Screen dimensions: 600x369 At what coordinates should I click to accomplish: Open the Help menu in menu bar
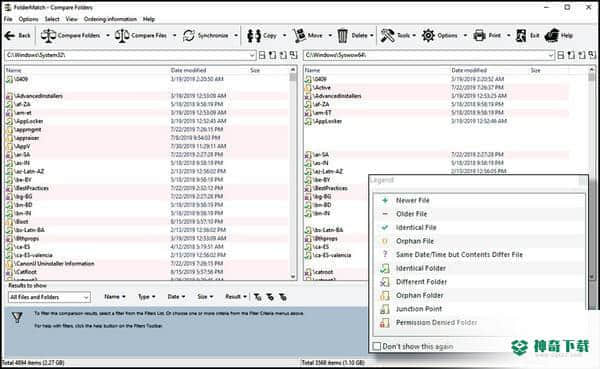point(149,19)
